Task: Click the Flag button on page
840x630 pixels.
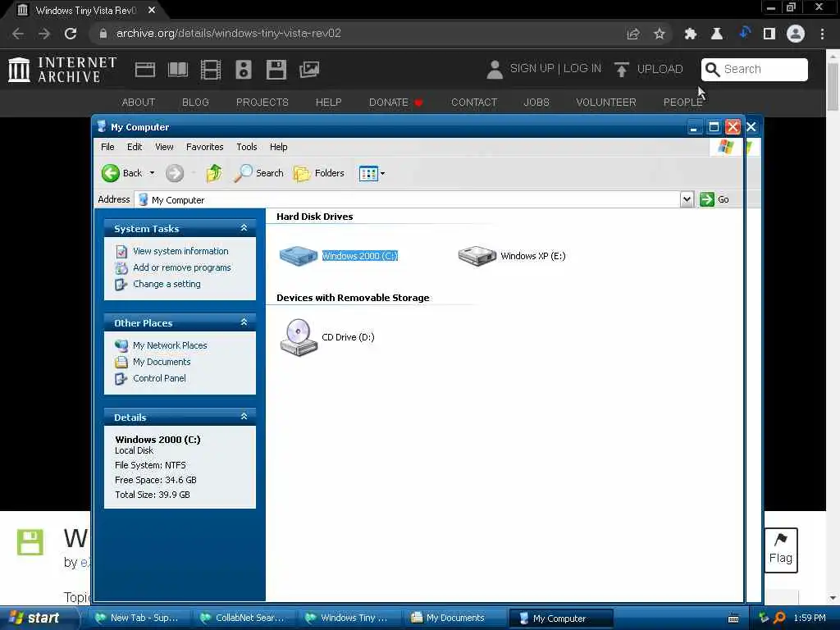Action: click(781, 550)
